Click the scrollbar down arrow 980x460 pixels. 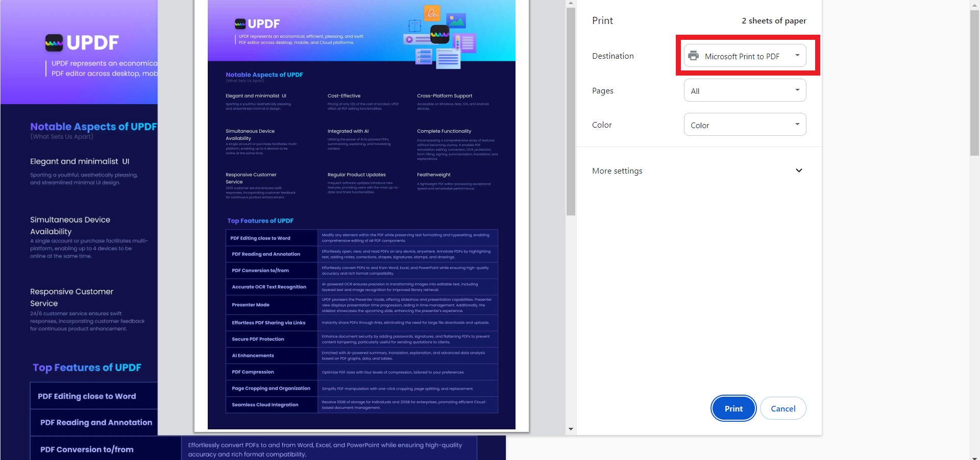click(x=570, y=429)
